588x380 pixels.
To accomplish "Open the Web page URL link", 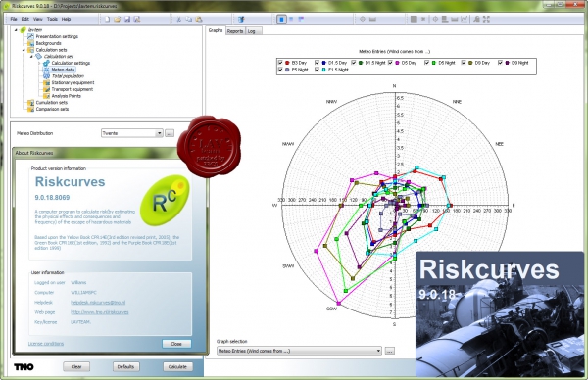I will click(x=100, y=312).
